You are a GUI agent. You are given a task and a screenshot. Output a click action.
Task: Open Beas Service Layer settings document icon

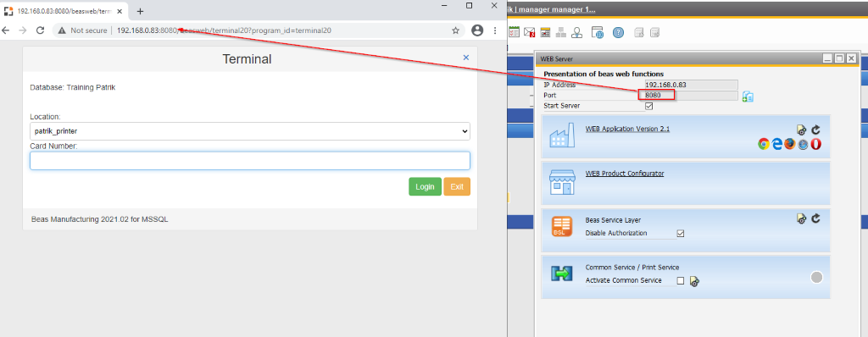point(802,219)
